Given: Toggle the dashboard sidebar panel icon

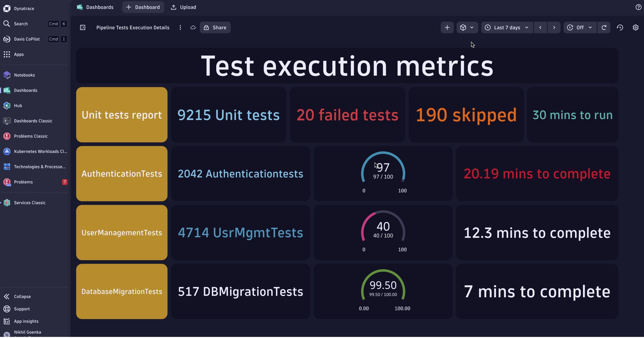Looking at the screenshot, I should (83, 27).
